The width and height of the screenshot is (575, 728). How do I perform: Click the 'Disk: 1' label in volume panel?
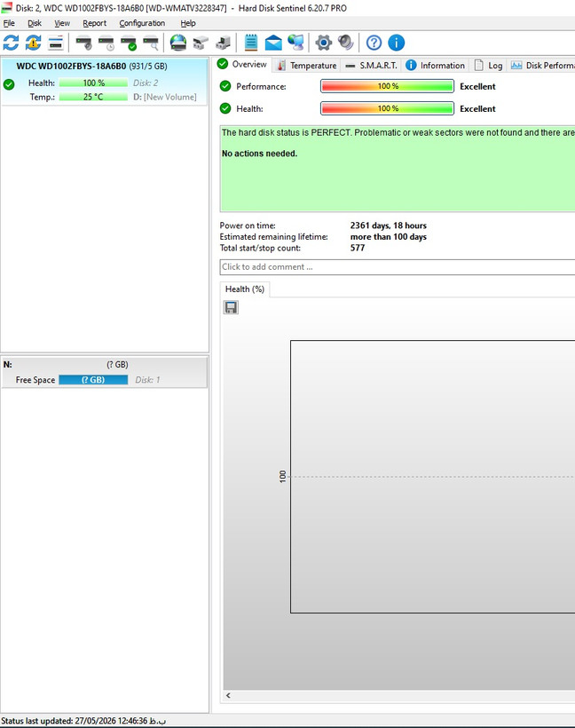click(147, 380)
